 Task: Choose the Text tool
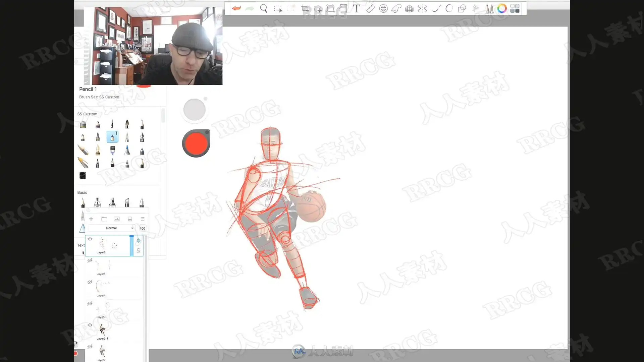coord(357,9)
